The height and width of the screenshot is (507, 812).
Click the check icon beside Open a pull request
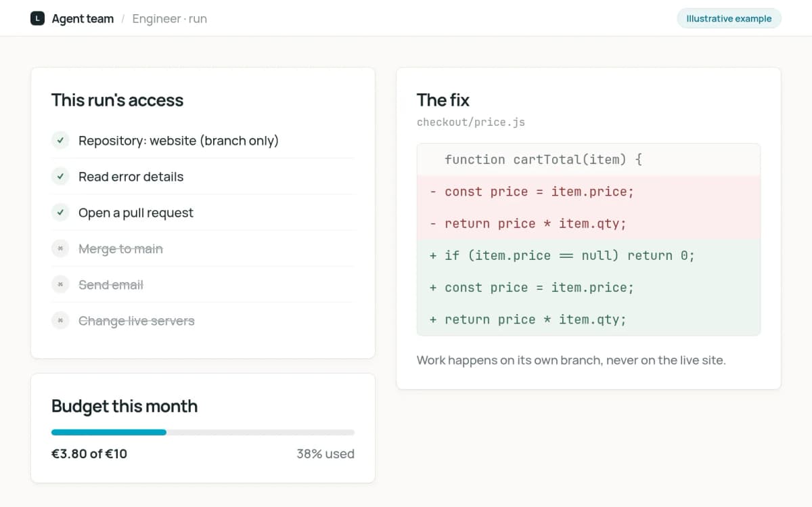60,213
